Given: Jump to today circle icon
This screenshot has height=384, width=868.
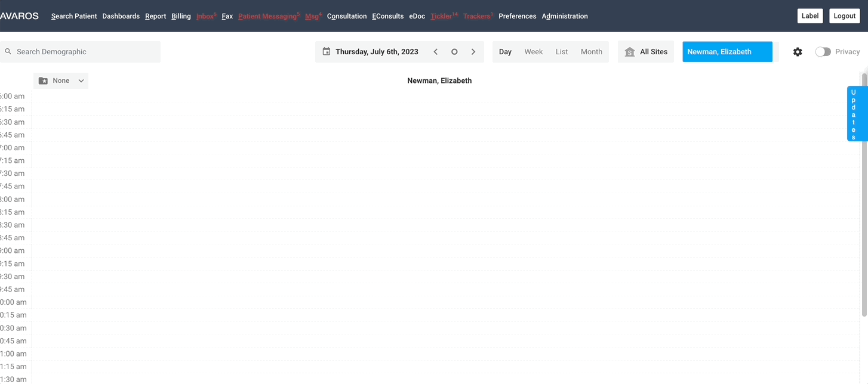Looking at the screenshot, I should click(x=454, y=52).
